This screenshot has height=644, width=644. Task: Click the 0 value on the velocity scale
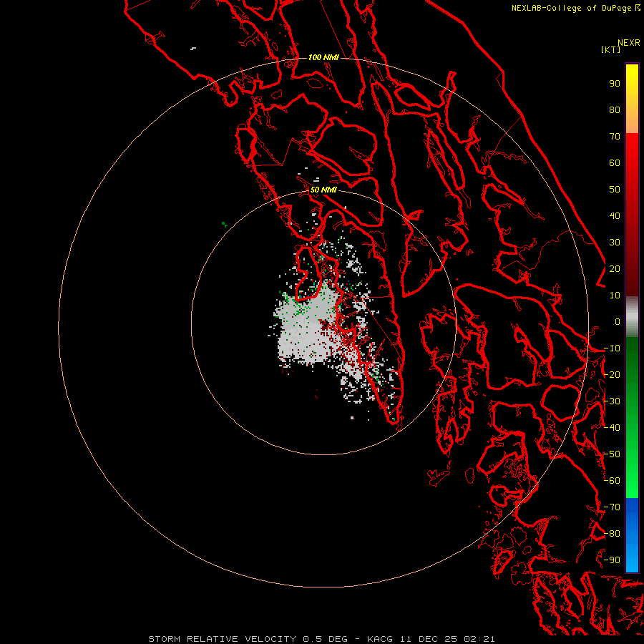[x=618, y=321]
